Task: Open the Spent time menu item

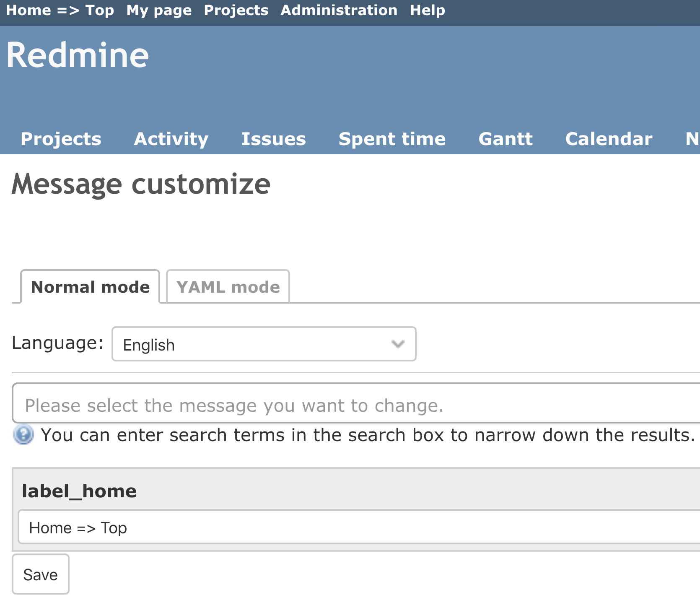Action: coord(392,139)
